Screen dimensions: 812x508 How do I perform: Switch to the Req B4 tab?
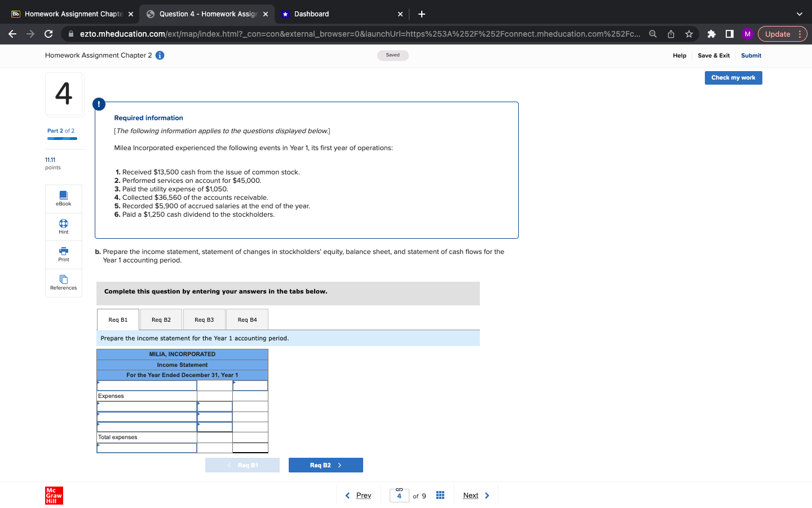247,319
